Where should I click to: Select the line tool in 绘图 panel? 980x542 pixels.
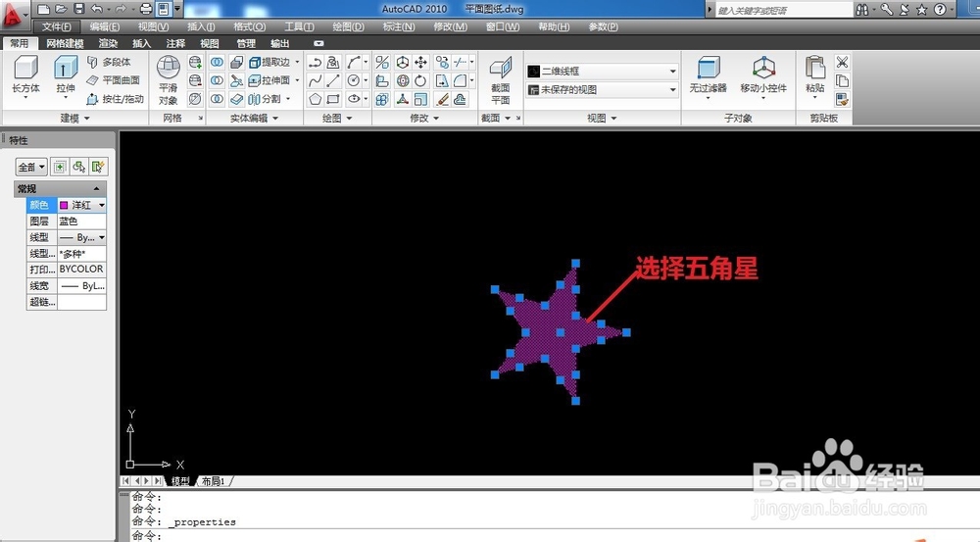[x=333, y=80]
